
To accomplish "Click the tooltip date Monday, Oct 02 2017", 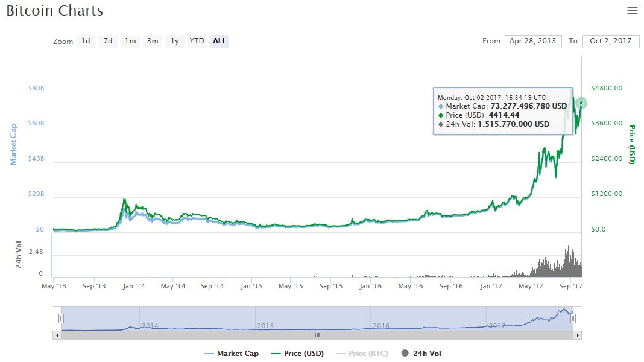I will tap(467, 97).
